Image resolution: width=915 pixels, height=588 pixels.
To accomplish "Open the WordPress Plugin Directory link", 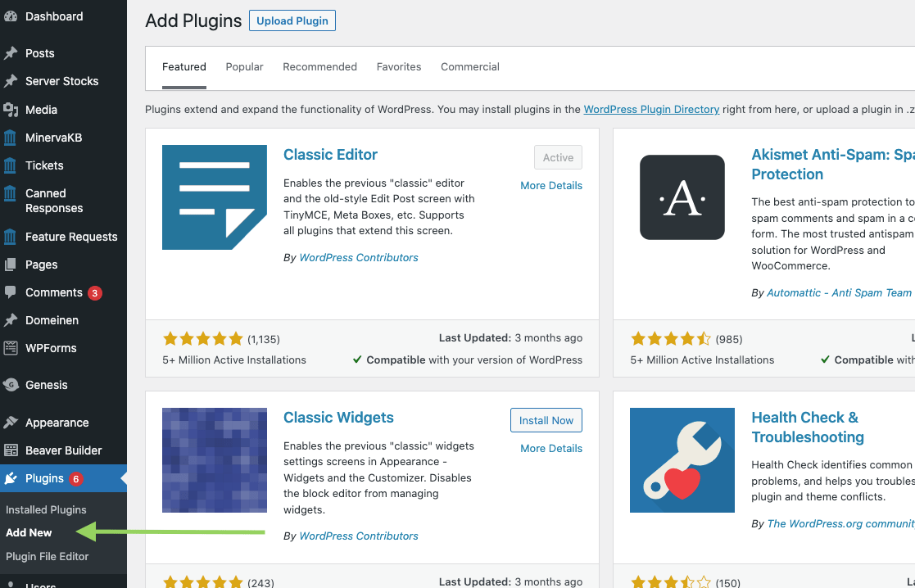I will 651,109.
